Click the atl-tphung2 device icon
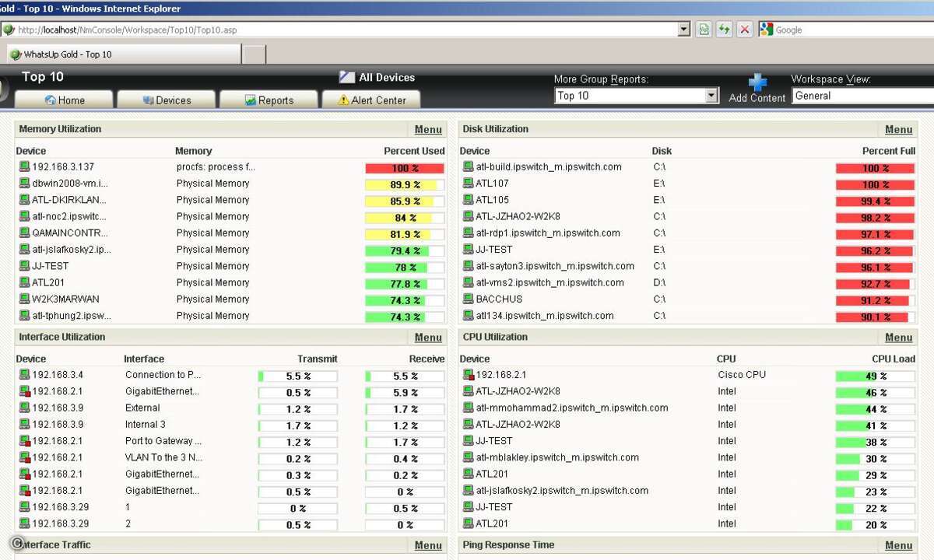This screenshot has width=934, height=560. tap(24, 316)
